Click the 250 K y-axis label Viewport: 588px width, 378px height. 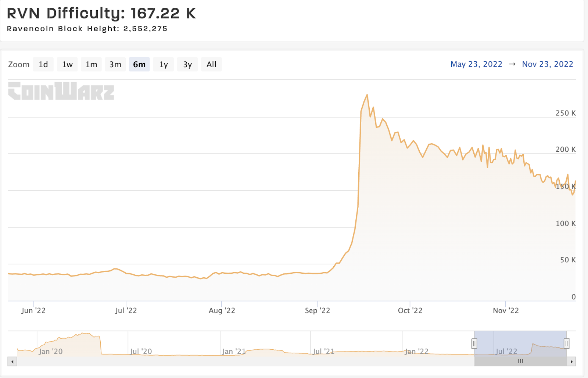coord(566,113)
